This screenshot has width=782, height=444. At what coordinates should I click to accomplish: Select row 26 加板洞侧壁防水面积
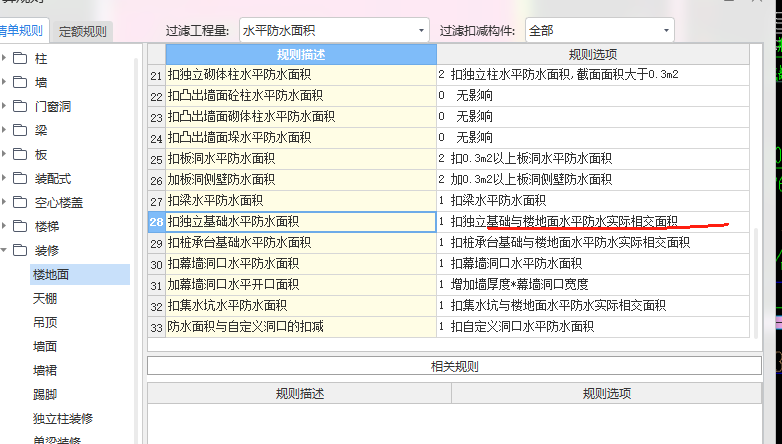301,180
